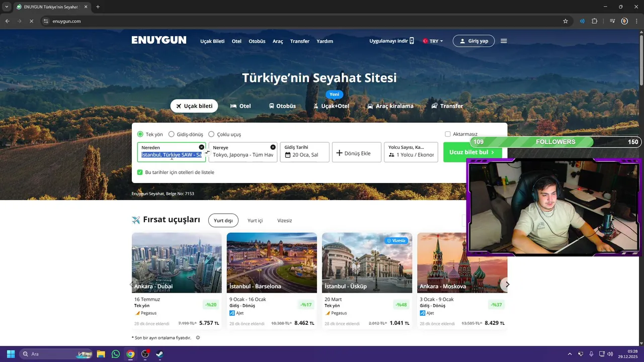
Task: Open Transfer in top navigation
Action: 300,41
